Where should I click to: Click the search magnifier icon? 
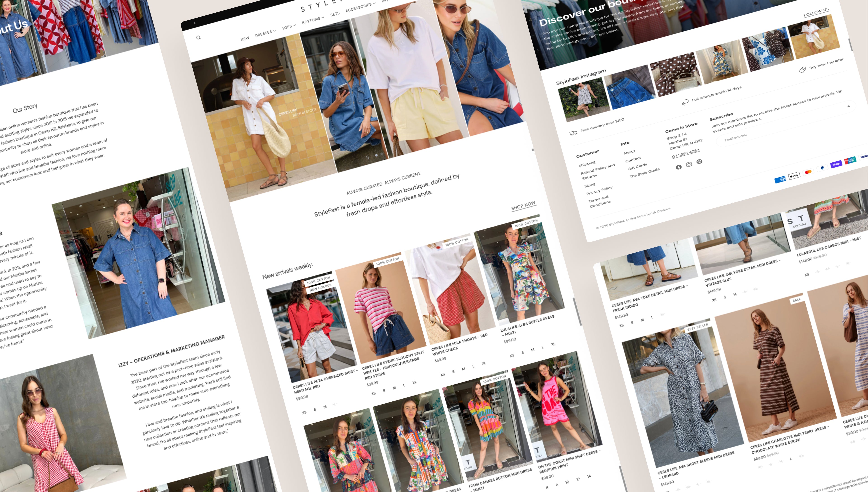coord(198,37)
